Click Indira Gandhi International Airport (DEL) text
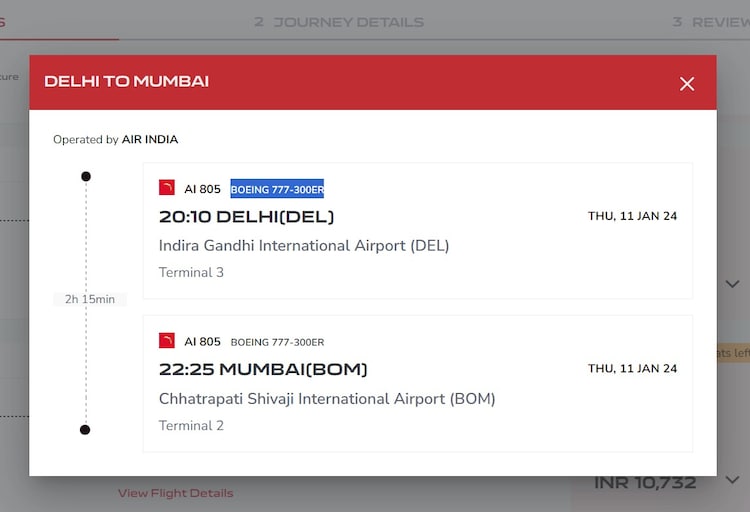750x512 pixels. pos(304,245)
